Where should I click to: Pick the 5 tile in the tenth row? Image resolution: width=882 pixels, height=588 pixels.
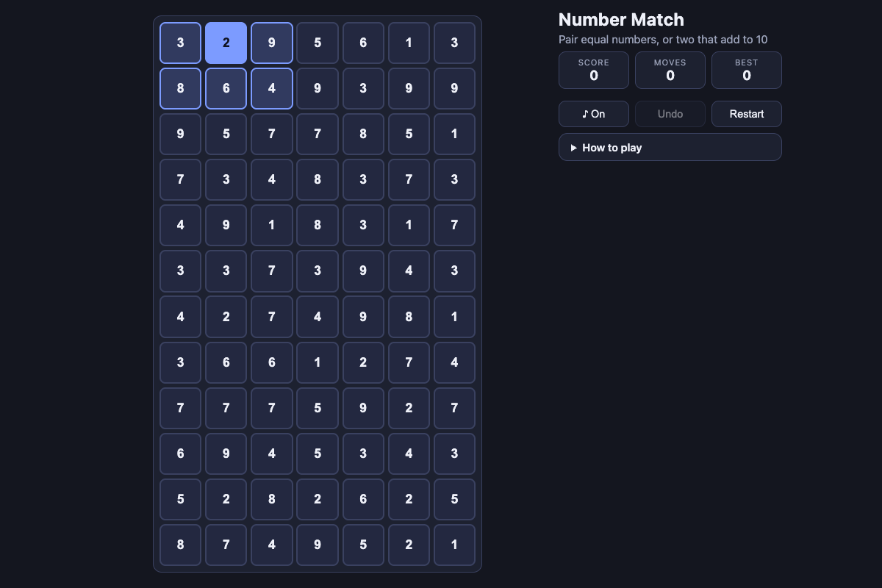pos(318,453)
